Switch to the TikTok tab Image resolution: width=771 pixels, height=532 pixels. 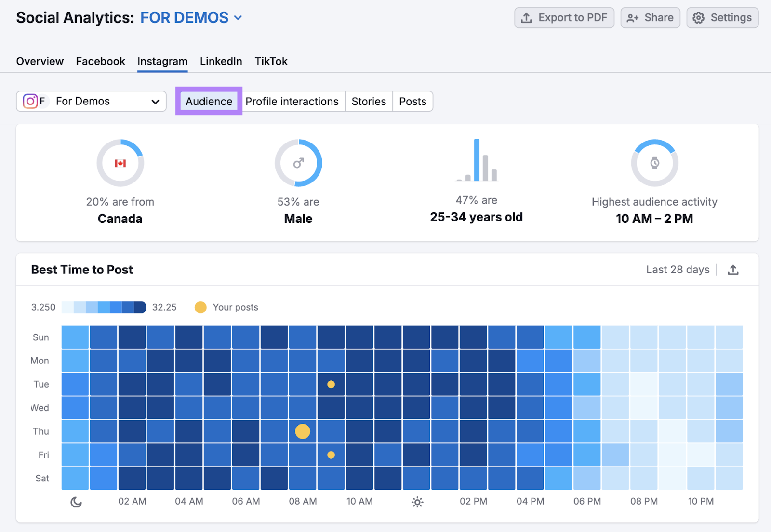point(271,61)
